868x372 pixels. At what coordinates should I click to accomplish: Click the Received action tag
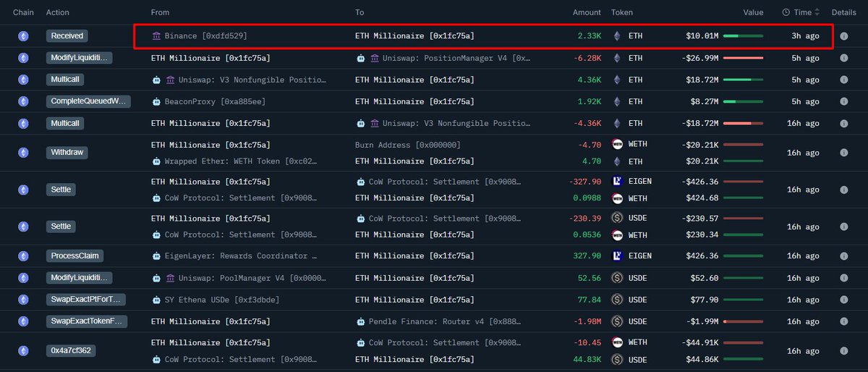(x=67, y=35)
